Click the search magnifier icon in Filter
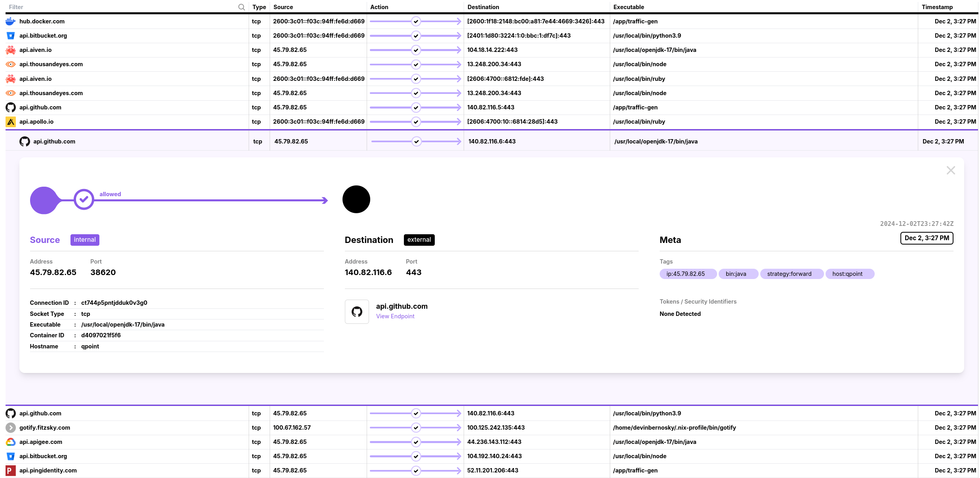 click(x=242, y=7)
